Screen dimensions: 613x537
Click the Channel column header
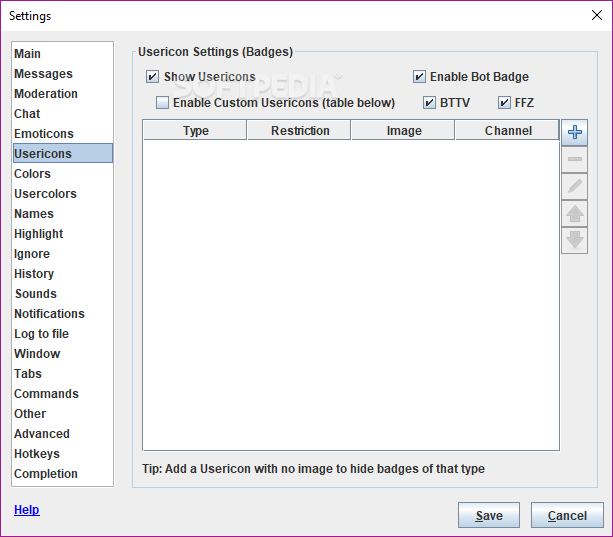pyautogui.click(x=507, y=130)
